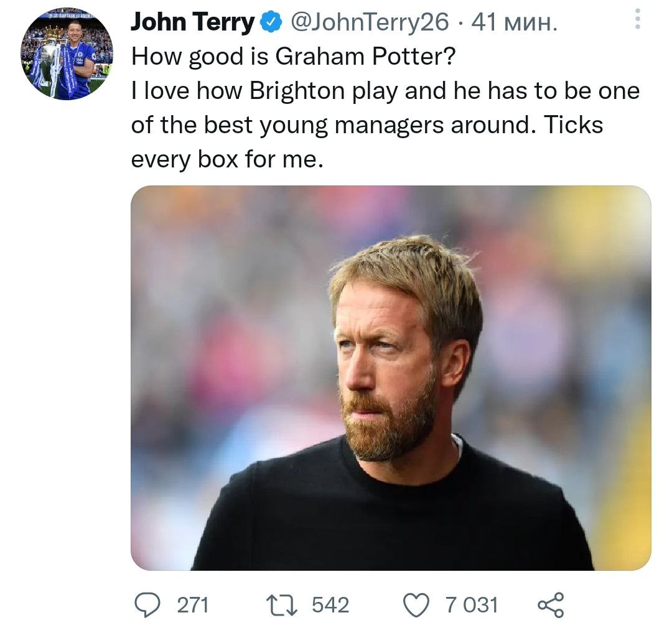Image resolution: width=672 pixels, height=633 pixels.
Task: Retweet using the retweet arrows icon
Action: (x=282, y=604)
